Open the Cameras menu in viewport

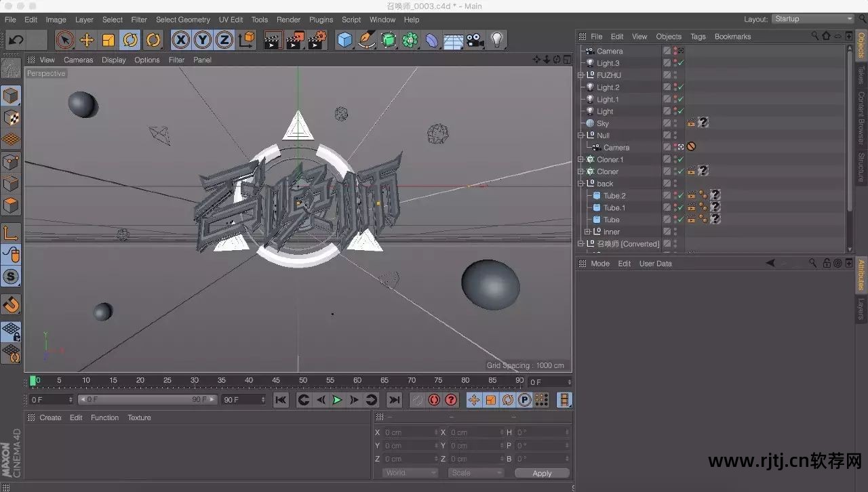click(78, 60)
